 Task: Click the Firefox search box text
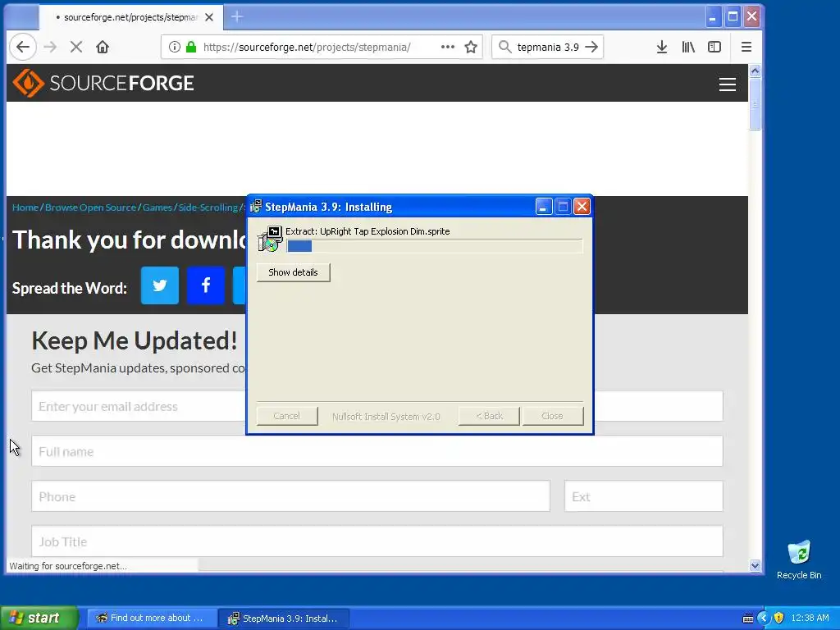click(547, 47)
